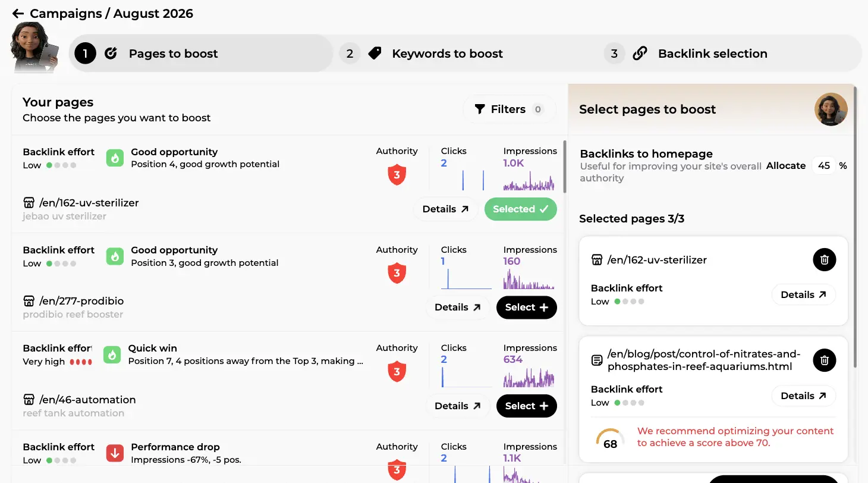
Task: Open the Keywords to boost step
Action: [x=447, y=54]
